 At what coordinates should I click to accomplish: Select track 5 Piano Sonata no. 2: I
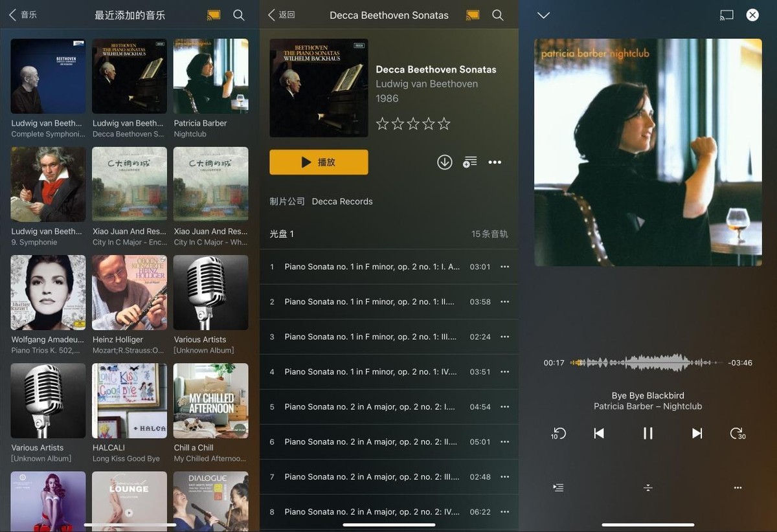[388, 406]
